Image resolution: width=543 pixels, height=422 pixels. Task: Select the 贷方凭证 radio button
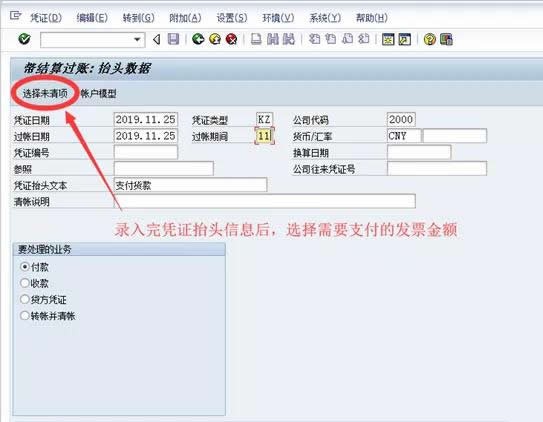[25, 299]
